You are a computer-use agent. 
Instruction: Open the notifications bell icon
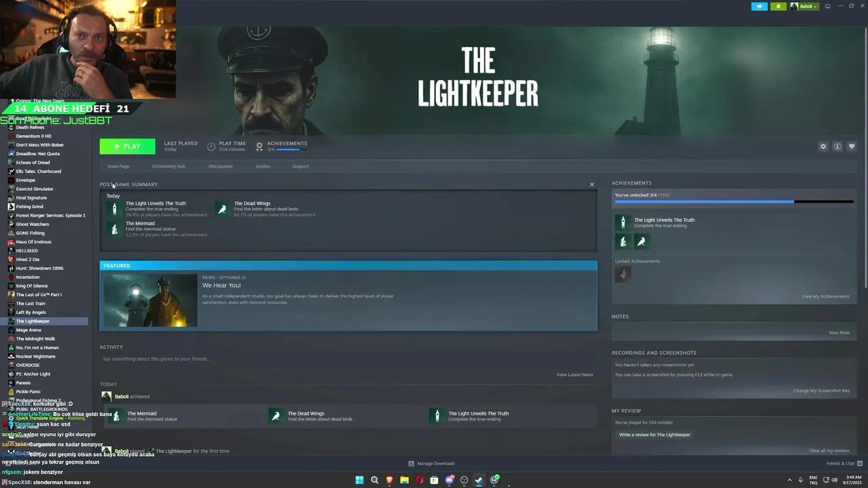[778, 6]
